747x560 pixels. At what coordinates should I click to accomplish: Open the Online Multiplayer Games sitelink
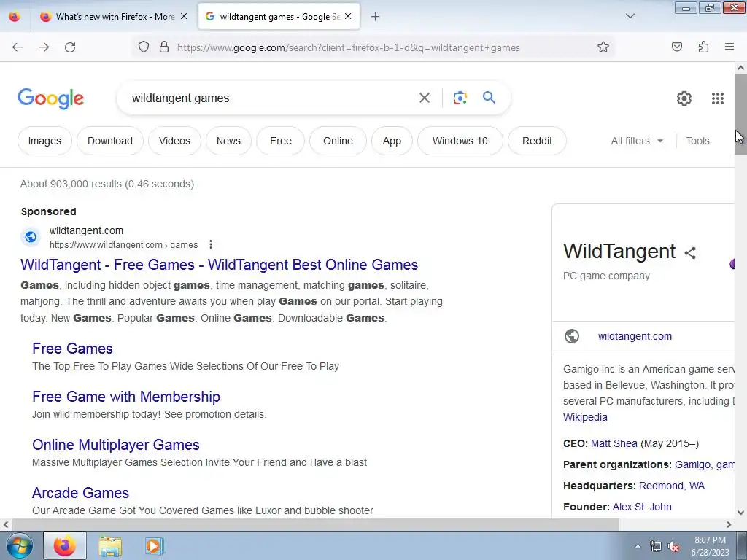point(116,445)
